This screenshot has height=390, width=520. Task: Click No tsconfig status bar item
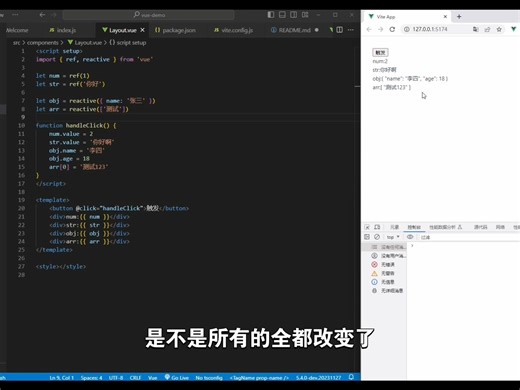[x=209, y=378]
